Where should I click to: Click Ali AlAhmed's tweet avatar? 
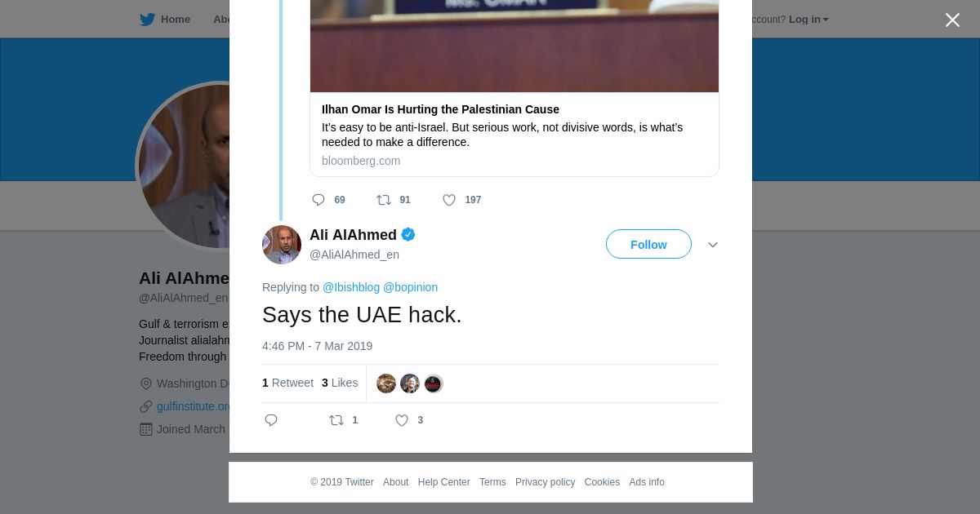[x=282, y=245]
